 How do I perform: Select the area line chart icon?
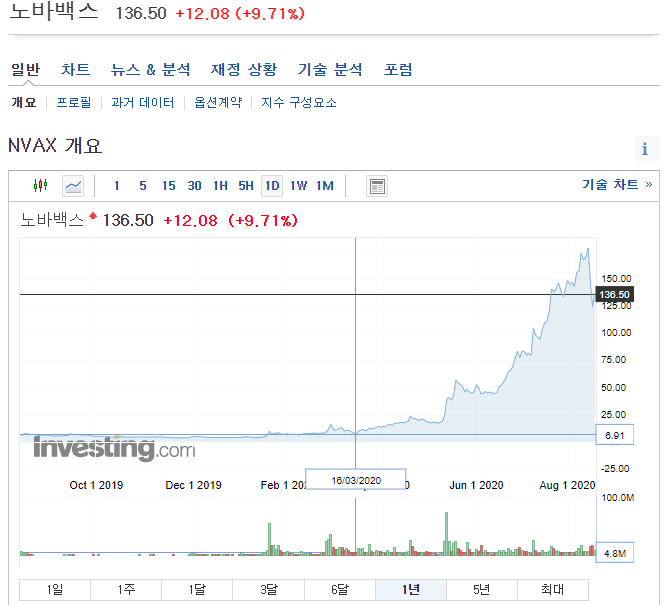tap(73, 186)
